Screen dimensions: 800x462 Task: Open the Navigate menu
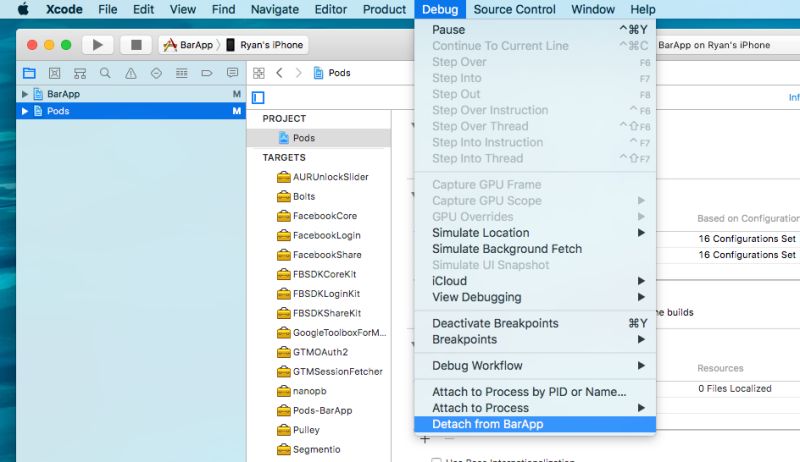point(274,9)
